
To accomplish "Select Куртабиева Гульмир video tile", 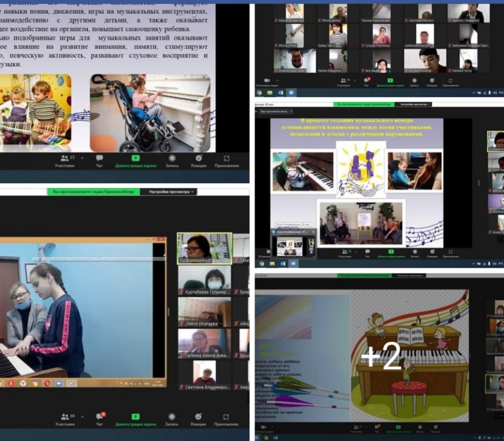I will [x=204, y=281].
